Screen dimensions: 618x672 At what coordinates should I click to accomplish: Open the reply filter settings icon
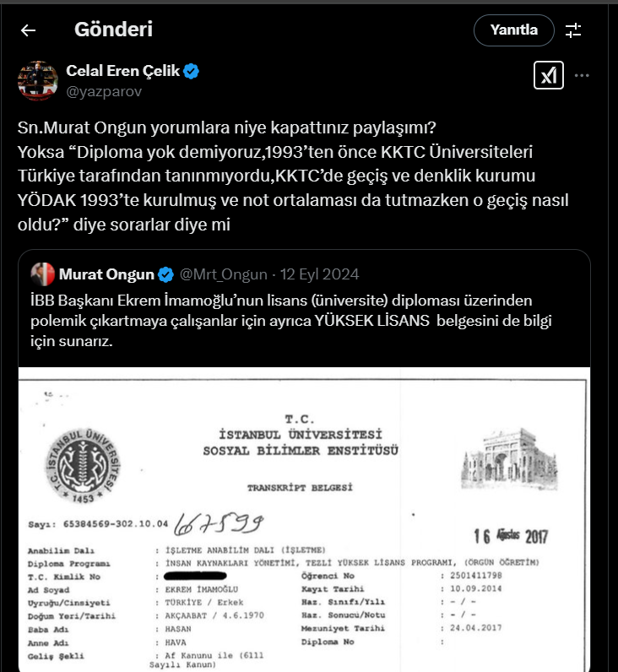click(x=573, y=30)
